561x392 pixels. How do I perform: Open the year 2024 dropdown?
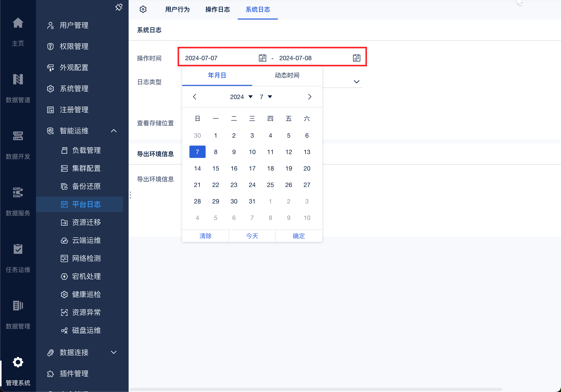click(x=241, y=97)
